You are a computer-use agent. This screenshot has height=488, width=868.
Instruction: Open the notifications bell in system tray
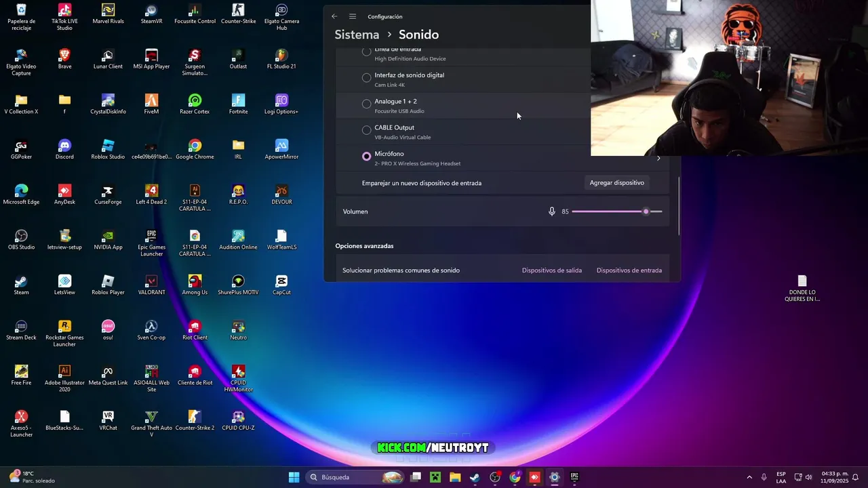point(856,477)
